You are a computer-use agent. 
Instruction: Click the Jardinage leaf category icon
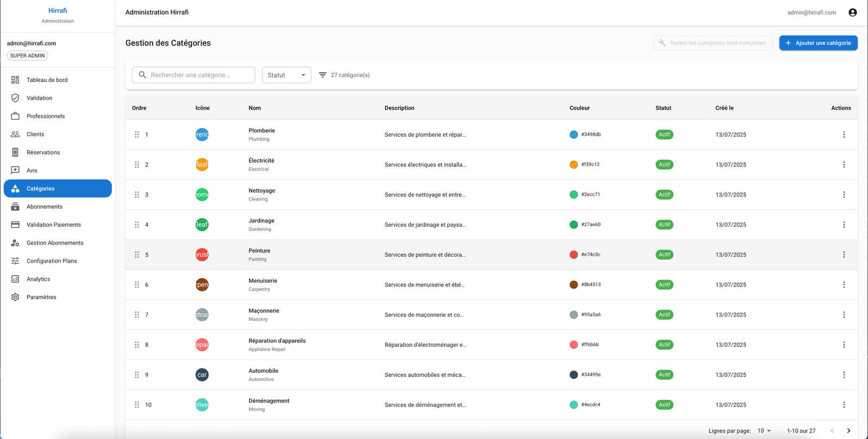[x=202, y=225]
